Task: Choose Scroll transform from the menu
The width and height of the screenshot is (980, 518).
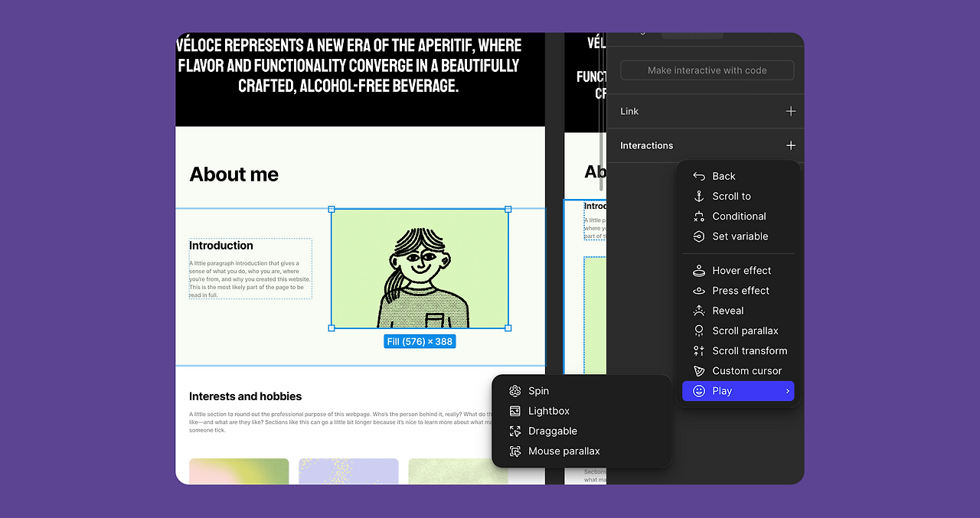Action: [738, 350]
